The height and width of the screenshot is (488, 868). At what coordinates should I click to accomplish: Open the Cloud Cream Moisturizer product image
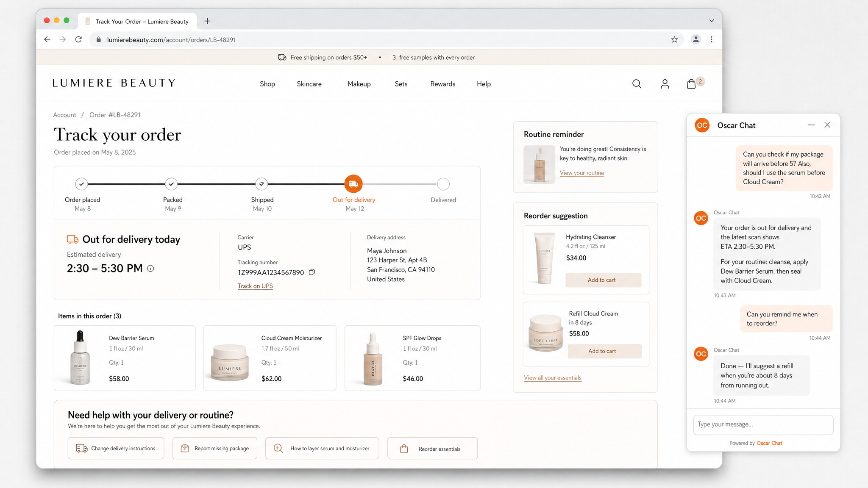[x=230, y=363]
